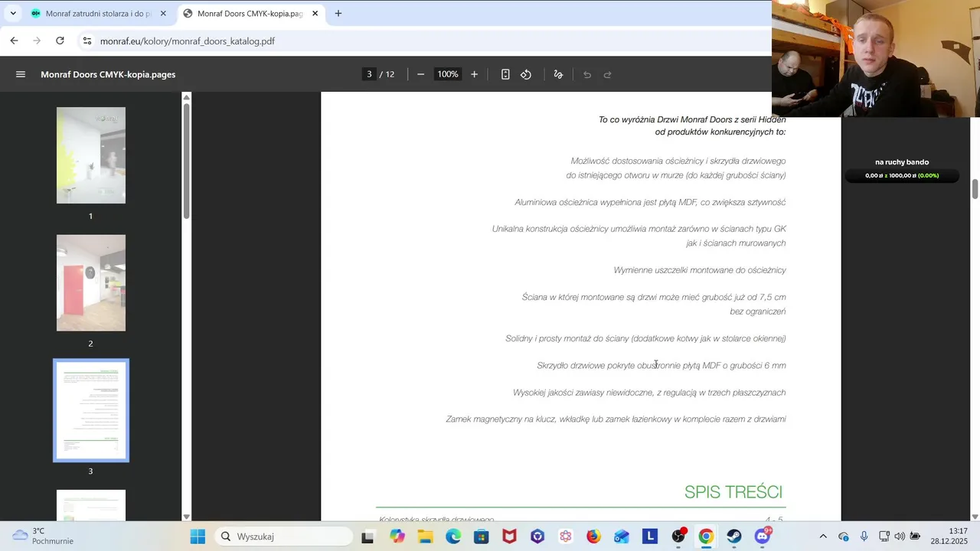Open the volume speaker tray icon
Image resolution: width=980 pixels, height=551 pixels.
pos(900,536)
